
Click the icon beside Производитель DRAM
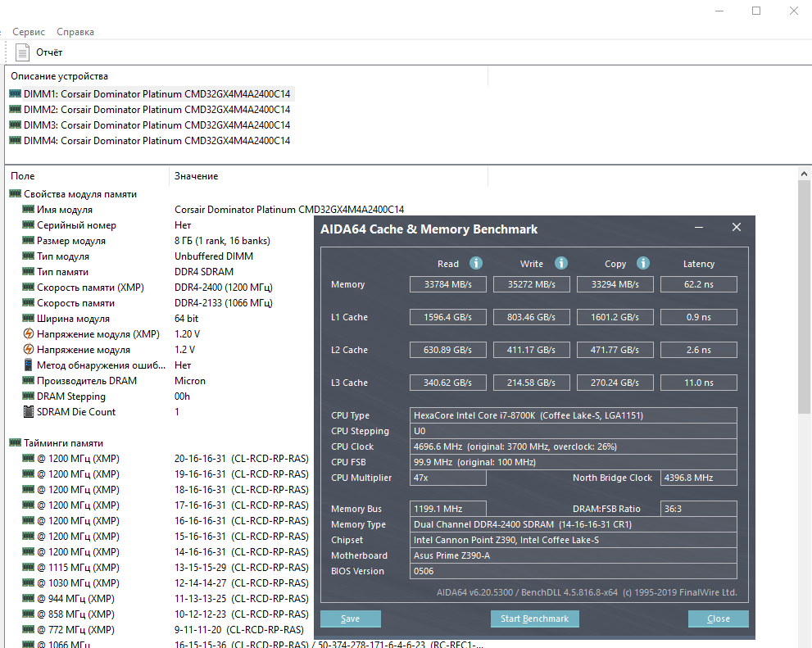click(29, 380)
